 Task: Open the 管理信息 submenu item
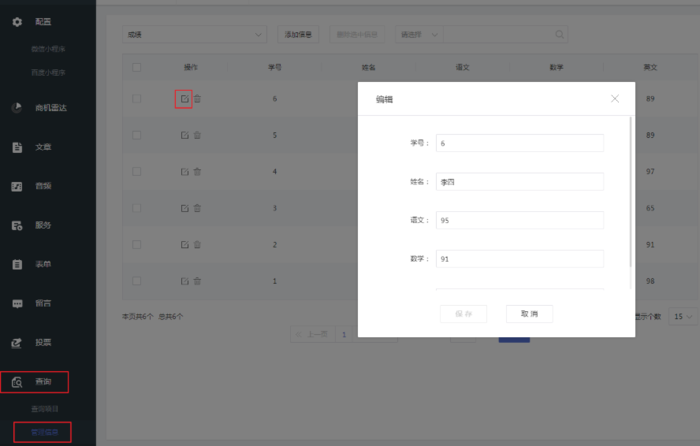[x=45, y=432]
